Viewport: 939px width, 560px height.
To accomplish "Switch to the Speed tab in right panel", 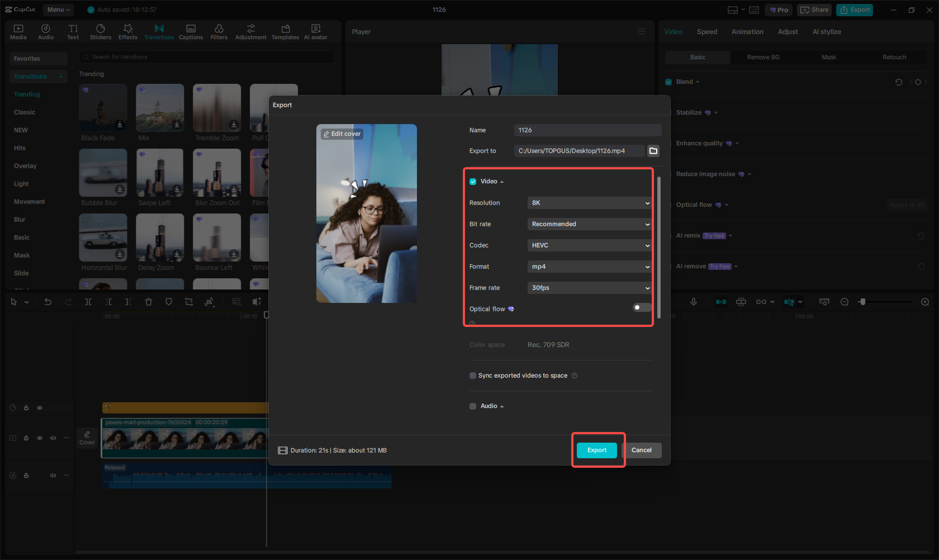I will (x=707, y=32).
